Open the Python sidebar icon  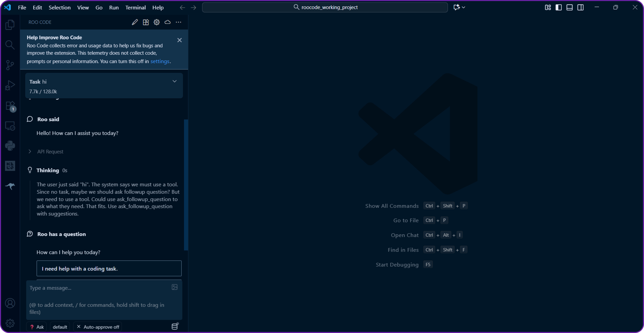(x=10, y=146)
